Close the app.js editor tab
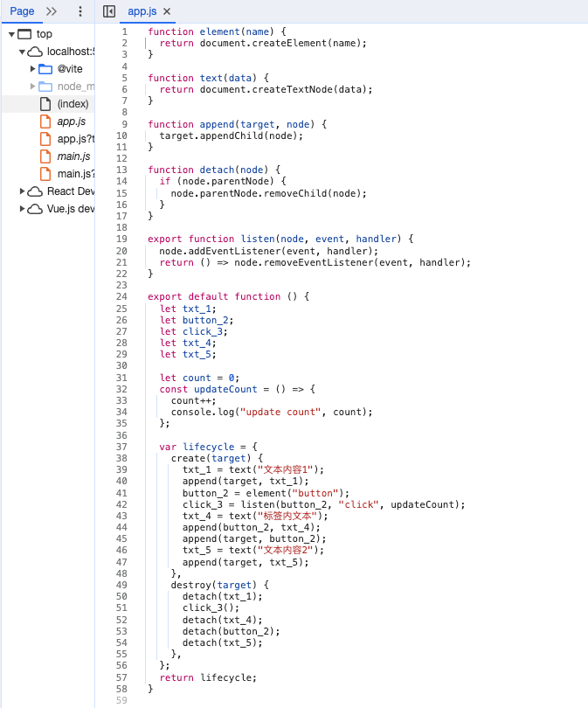This screenshot has height=708, width=588. pyautogui.click(x=167, y=11)
